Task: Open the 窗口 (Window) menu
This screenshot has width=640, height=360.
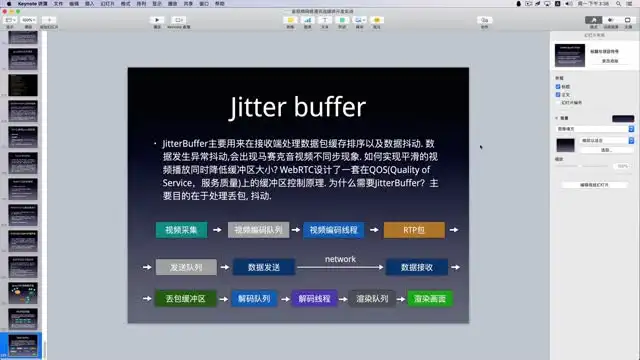Action: pyautogui.click(x=204, y=3)
